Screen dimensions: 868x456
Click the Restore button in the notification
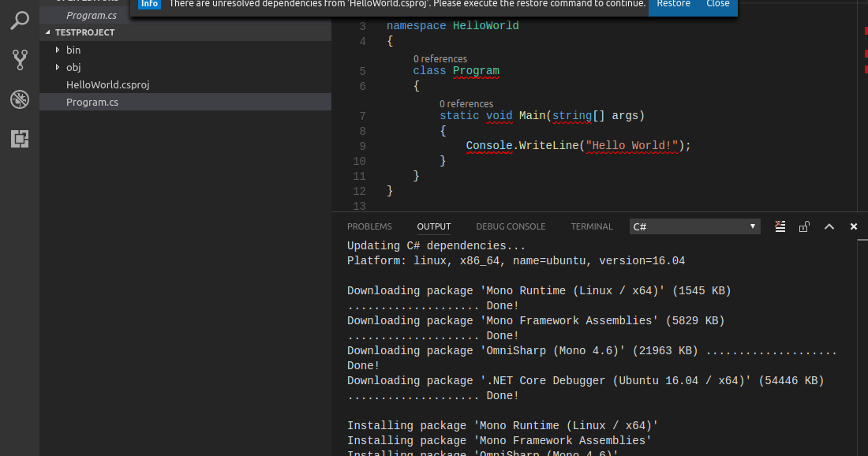[673, 4]
